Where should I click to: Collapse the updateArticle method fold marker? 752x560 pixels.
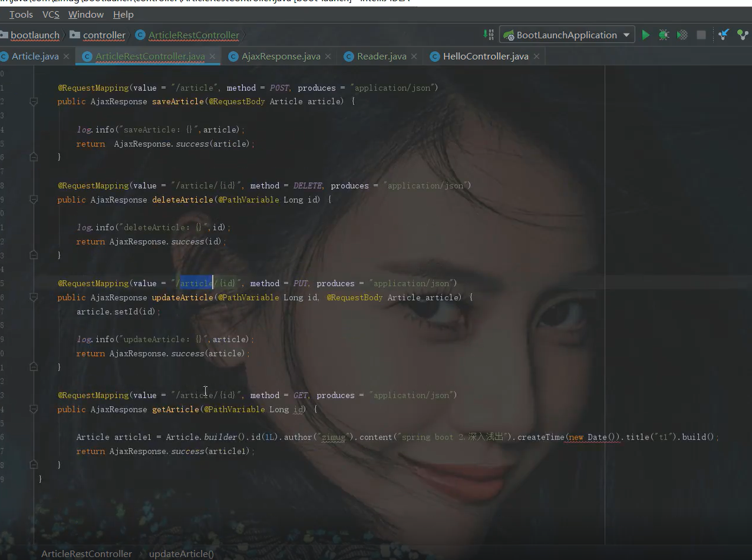34,297
